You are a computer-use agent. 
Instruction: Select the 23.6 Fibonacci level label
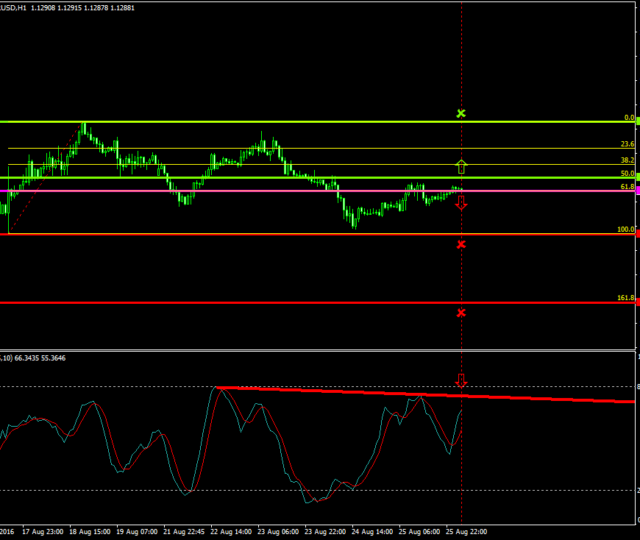click(x=627, y=144)
